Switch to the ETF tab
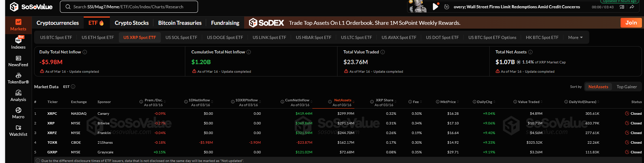Image resolution: width=644 pixels, height=163 pixels. pyautogui.click(x=96, y=23)
